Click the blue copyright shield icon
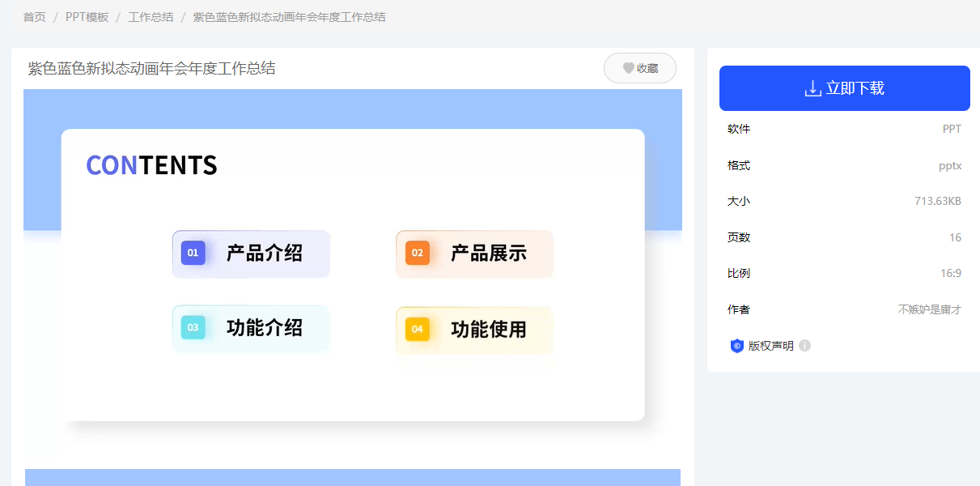 [x=736, y=346]
